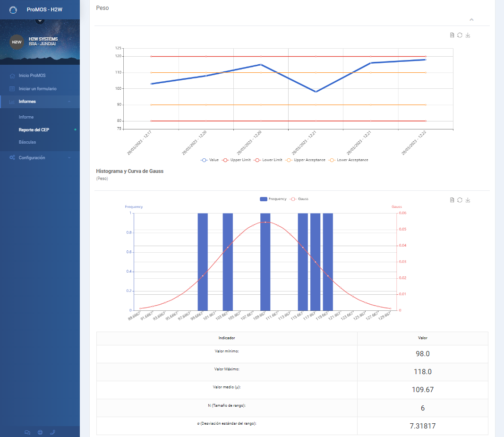
Task: Go to Inicio ProMOS
Action: pyautogui.click(x=32, y=76)
